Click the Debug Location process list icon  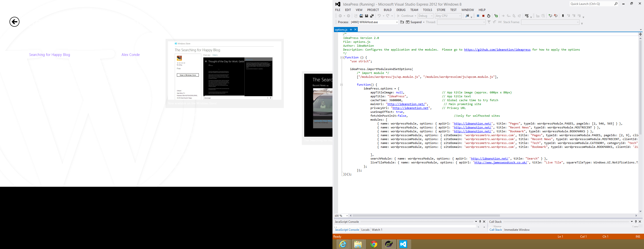coord(402,22)
